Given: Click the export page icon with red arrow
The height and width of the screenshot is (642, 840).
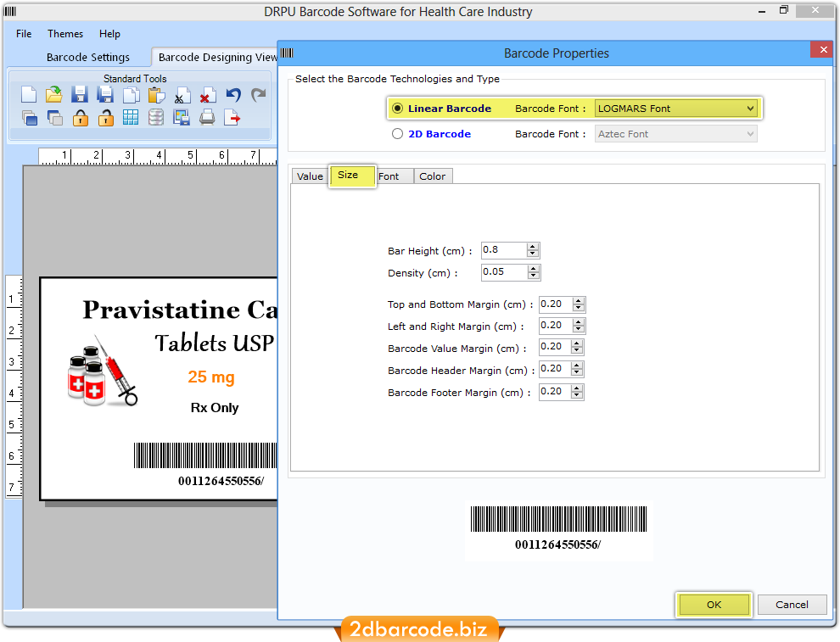Looking at the screenshot, I should coord(232,117).
